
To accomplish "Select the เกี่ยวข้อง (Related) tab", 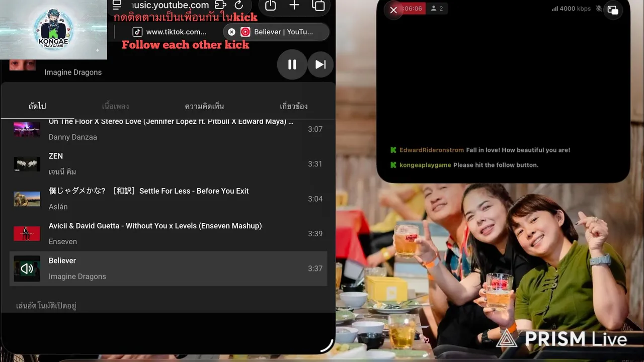I will (294, 106).
